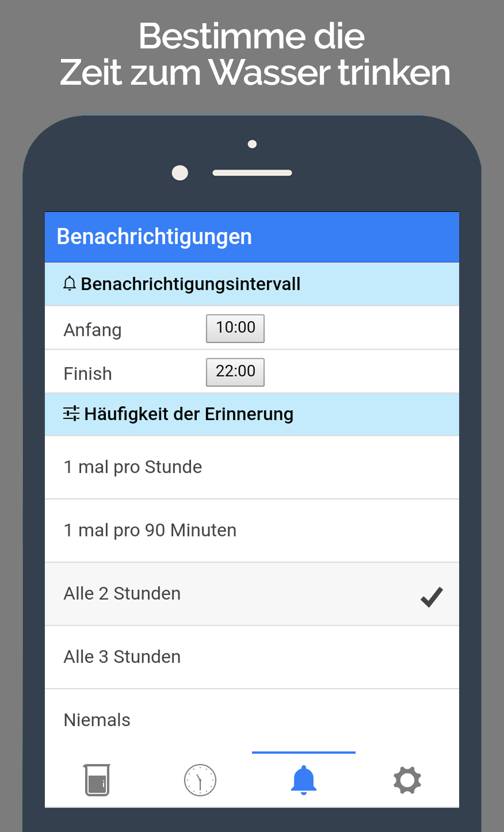Select the bell notifications tab icon
504x832 pixels.
click(303, 780)
